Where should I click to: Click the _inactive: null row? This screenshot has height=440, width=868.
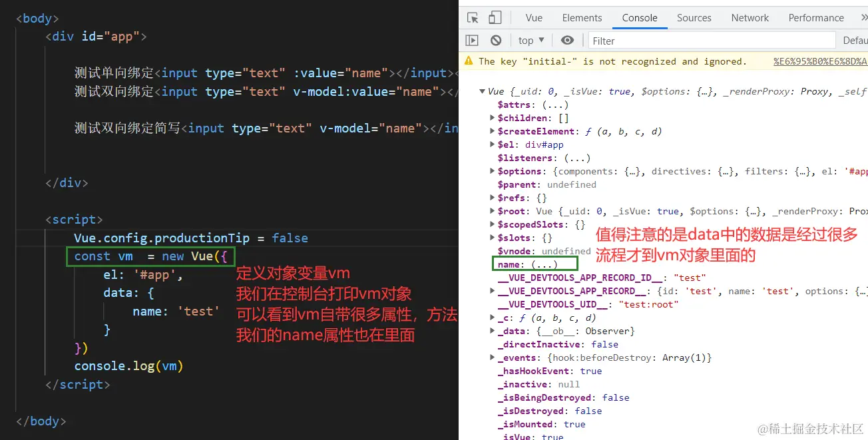pyautogui.click(x=539, y=385)
